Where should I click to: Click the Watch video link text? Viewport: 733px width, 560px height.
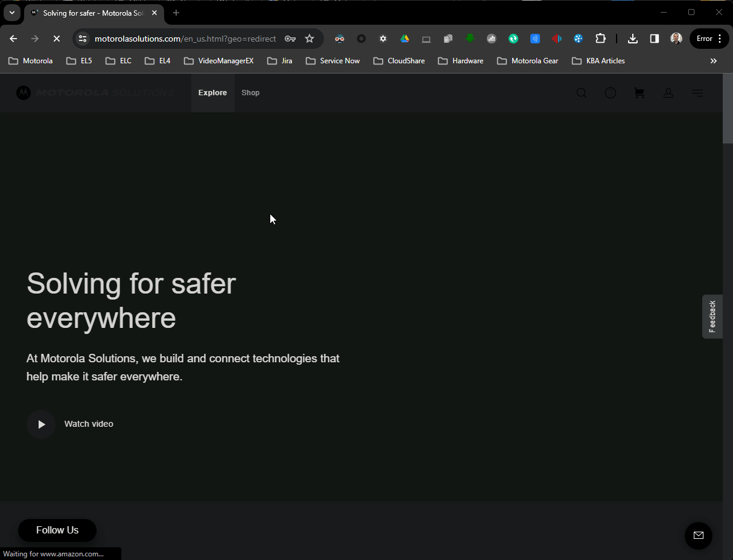tap(89, 424)
